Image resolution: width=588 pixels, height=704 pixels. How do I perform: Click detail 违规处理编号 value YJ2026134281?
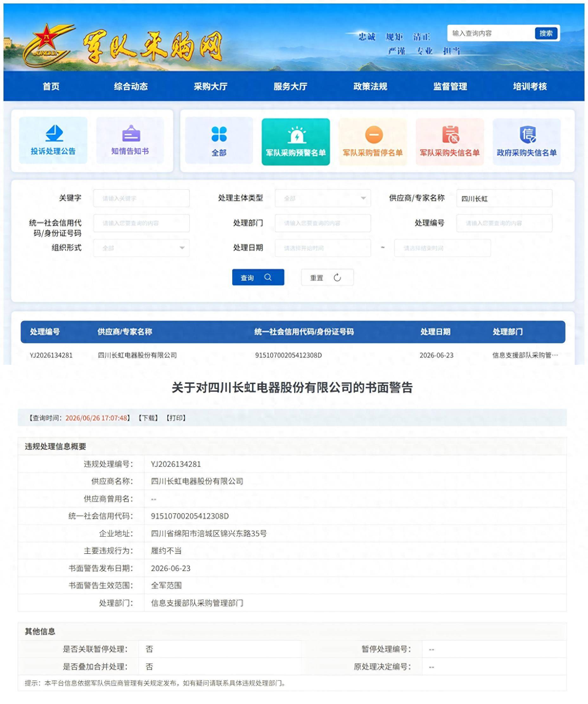176,464
